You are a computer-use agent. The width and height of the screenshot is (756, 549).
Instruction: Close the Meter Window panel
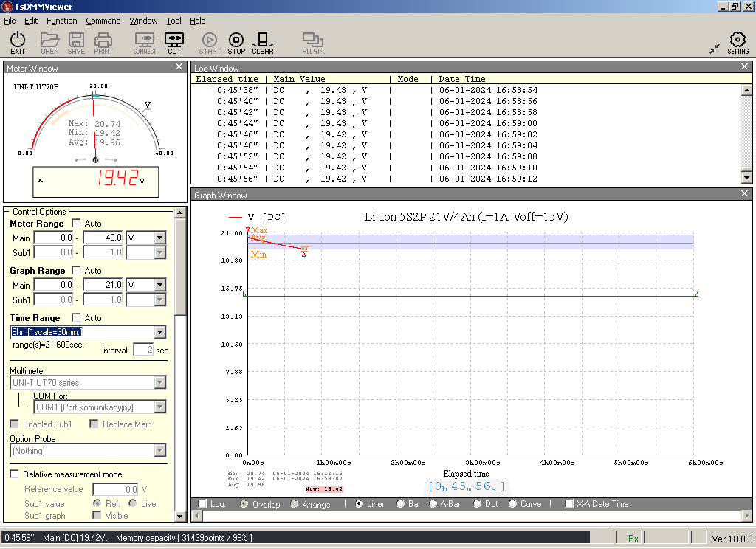coord(179,67)
